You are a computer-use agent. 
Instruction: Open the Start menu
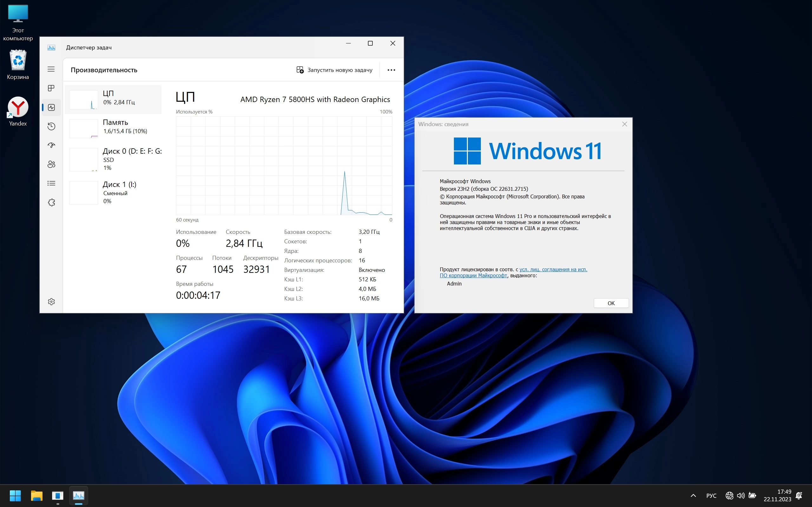pyautogui.click(x=15, y=496)
